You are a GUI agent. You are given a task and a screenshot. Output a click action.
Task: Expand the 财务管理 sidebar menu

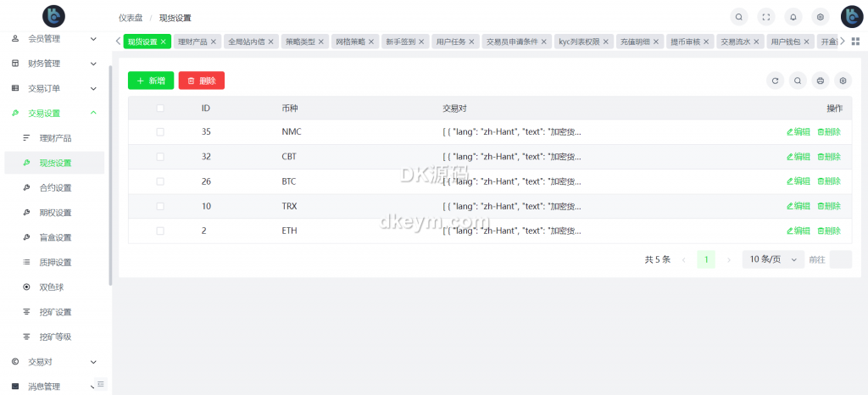(x=55, y=64)
